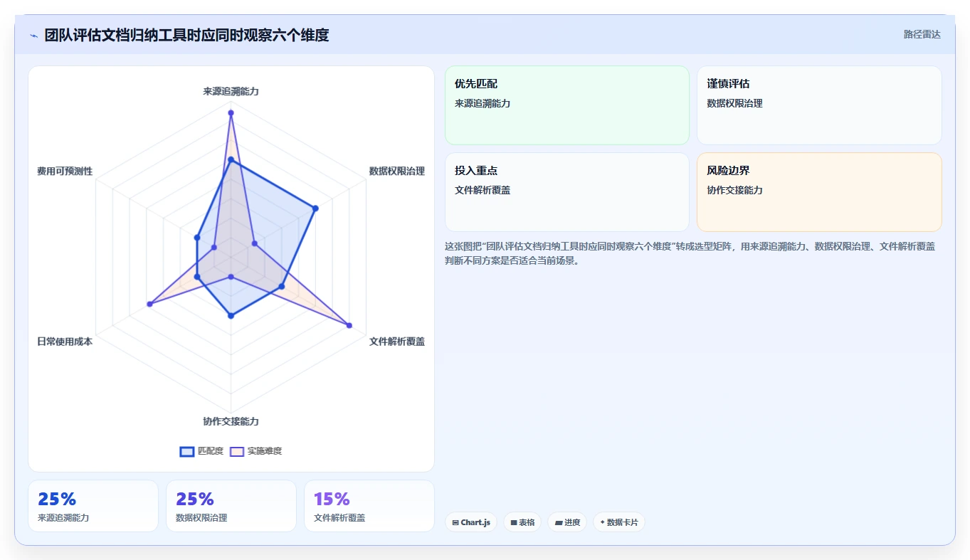Click the 日常使用成本 radar axis label
This screenshot has height=560, width=970.
pos(65,342)
